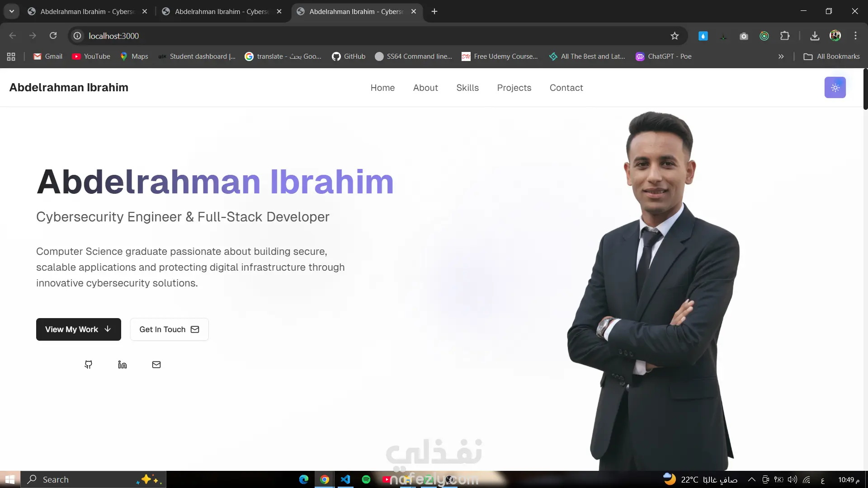
Task: Toggle the light/dark theme button
Action: [835, 88]
